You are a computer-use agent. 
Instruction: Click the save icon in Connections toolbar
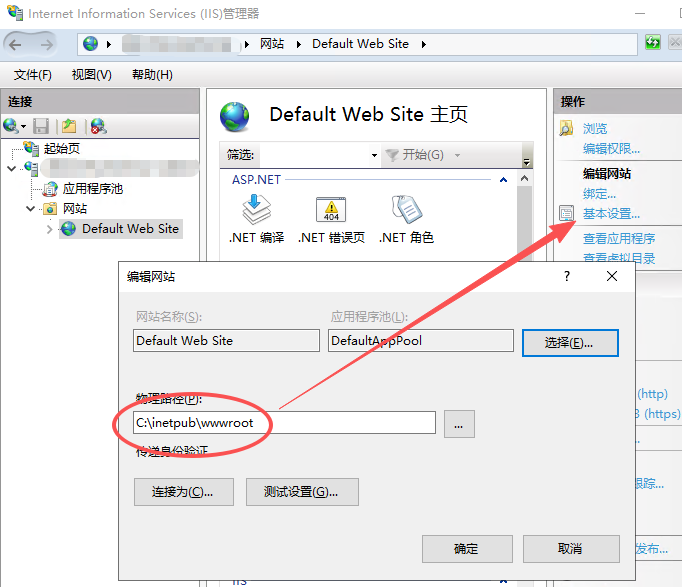point(41,126)
